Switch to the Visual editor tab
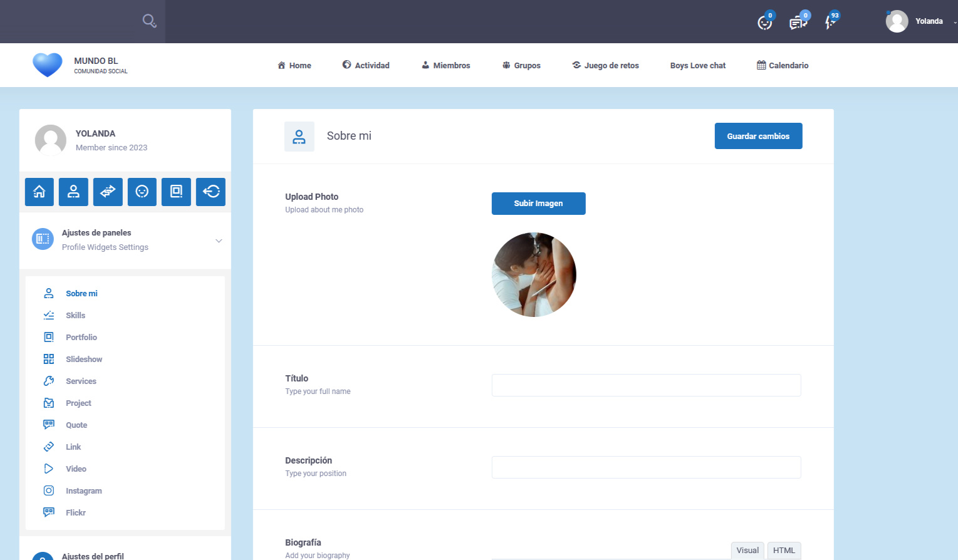 click(747, 550)
